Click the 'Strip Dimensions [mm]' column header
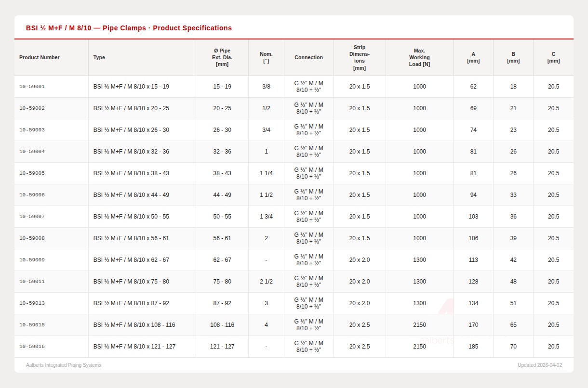 (360, 58)
